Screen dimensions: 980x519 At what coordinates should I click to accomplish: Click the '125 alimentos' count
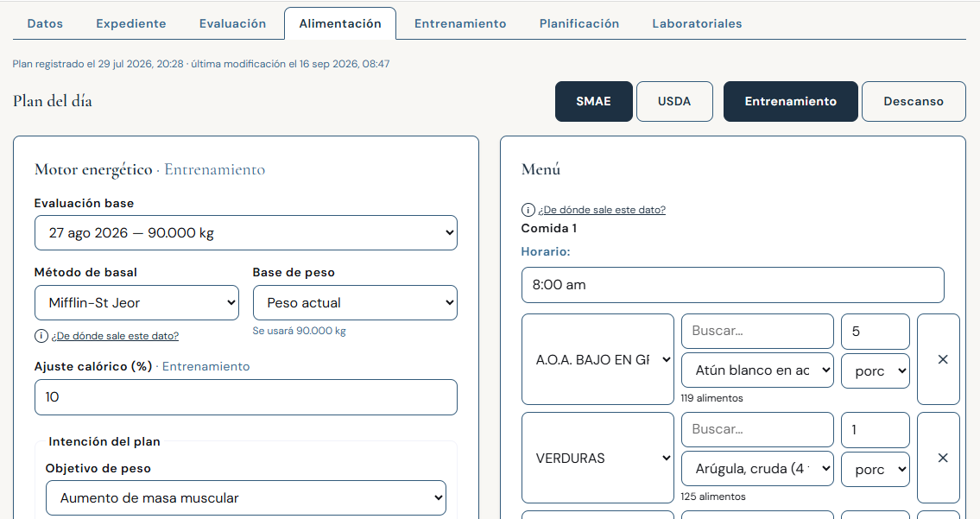coord(713,497)
